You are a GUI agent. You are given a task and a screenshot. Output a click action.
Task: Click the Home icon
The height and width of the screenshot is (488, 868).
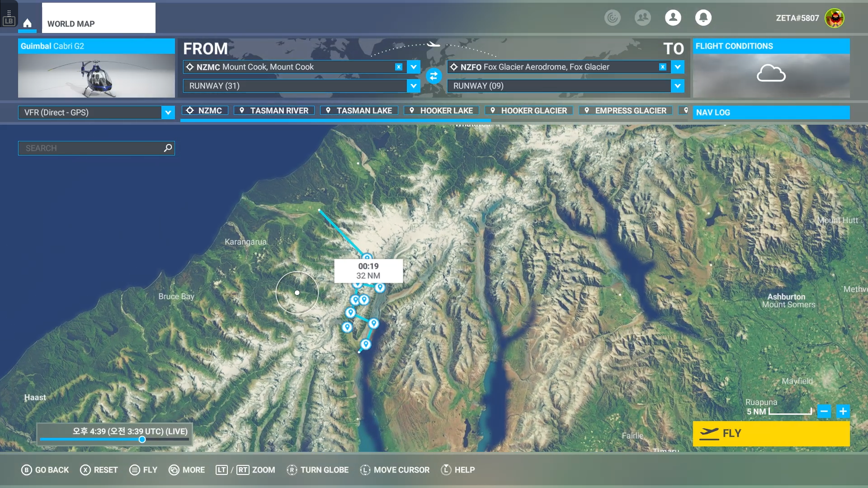coord(27,23)
